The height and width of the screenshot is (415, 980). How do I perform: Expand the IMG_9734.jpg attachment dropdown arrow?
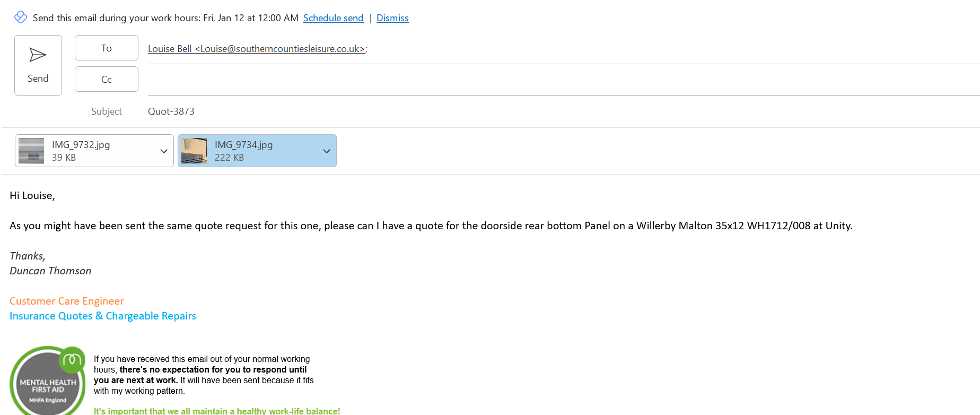(x=327, y=151)
